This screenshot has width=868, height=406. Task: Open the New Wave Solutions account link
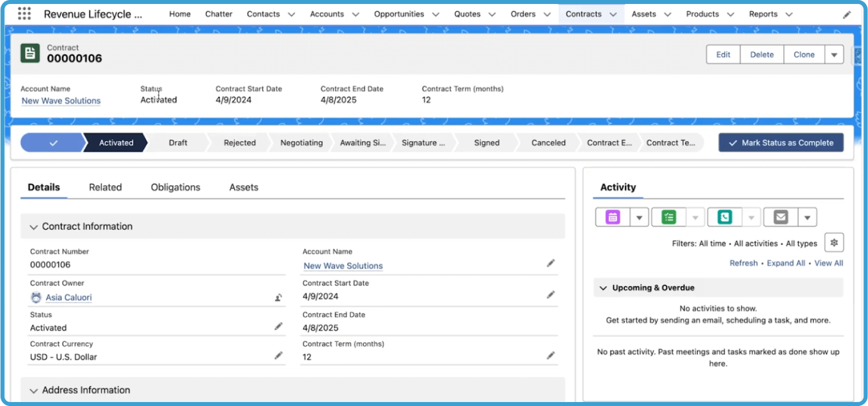coord(60,101)
